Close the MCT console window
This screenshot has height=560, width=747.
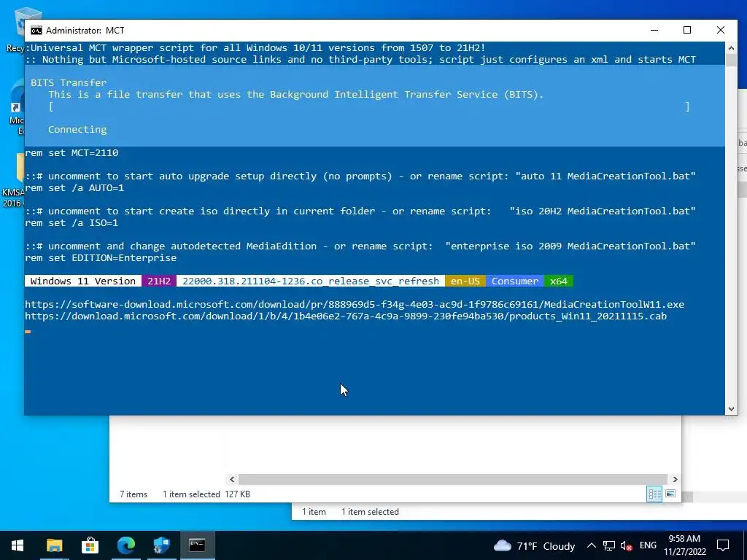(x=720, y=30)
